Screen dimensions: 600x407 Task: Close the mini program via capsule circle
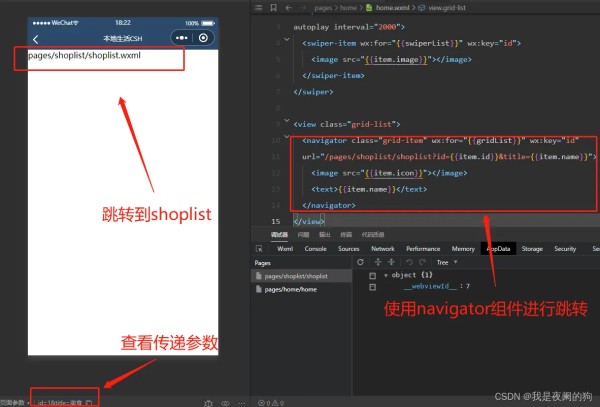point(203,37)
